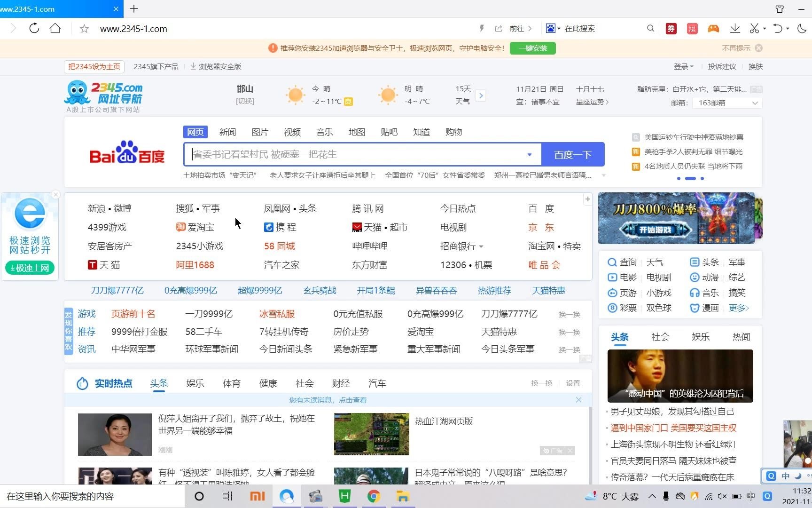This screenshot has height=508, width=812.
Task: Switch to 娱乐 tab in realtime hot section
Action: click(195, 383)
